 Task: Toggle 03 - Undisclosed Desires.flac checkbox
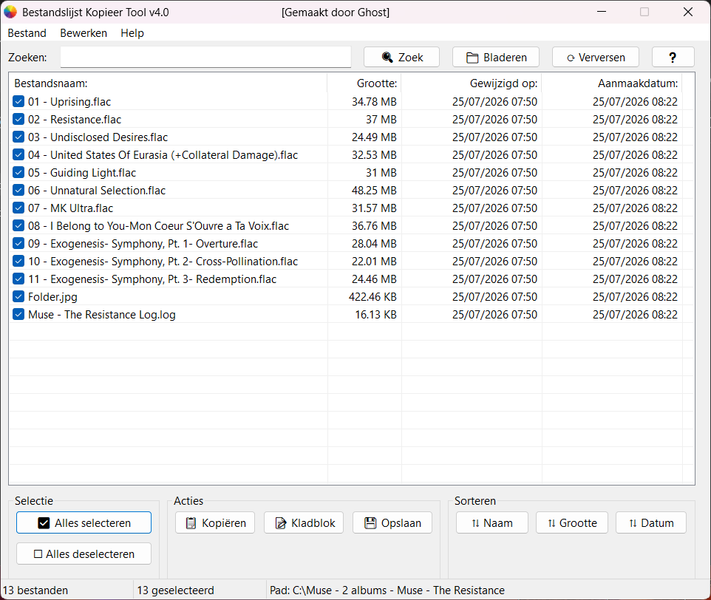coord(19,137)
